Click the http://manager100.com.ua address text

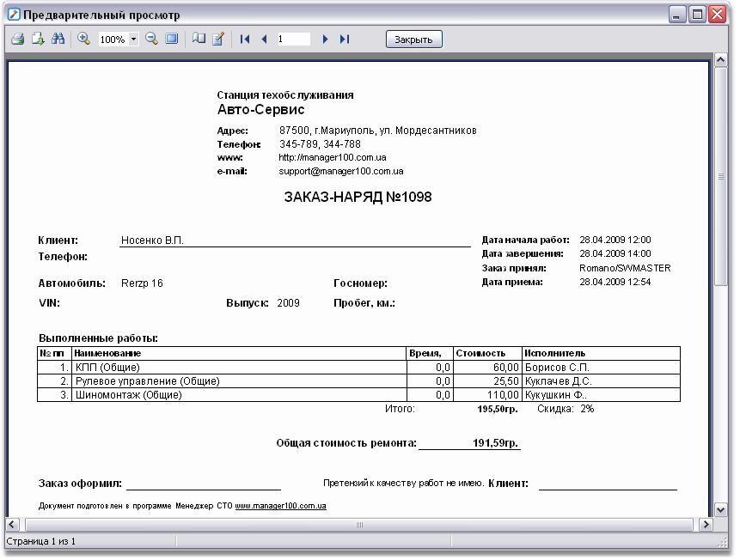[x=333, y=157]
